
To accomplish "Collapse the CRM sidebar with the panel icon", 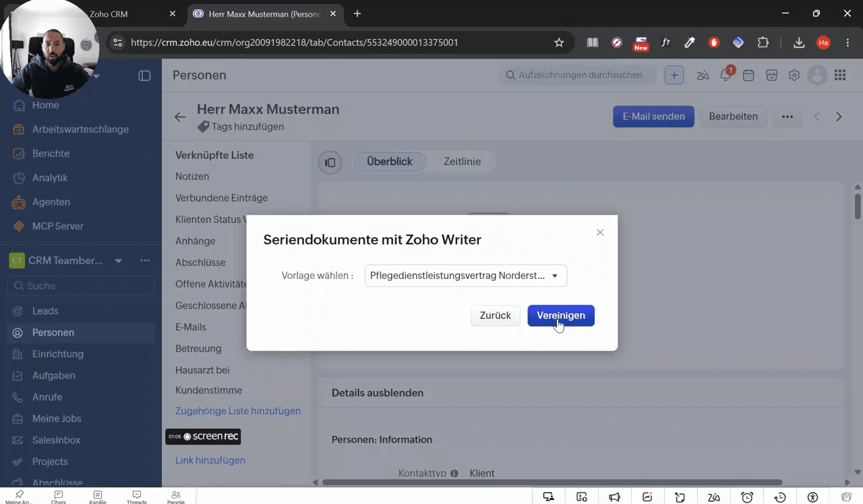I will click(x=144, y=75).
